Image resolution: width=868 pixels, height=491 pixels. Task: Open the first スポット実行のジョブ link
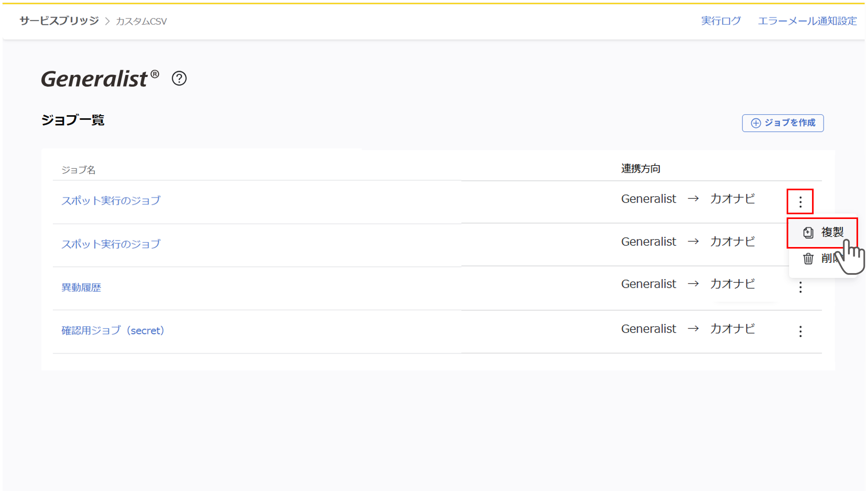click(111, 201)
